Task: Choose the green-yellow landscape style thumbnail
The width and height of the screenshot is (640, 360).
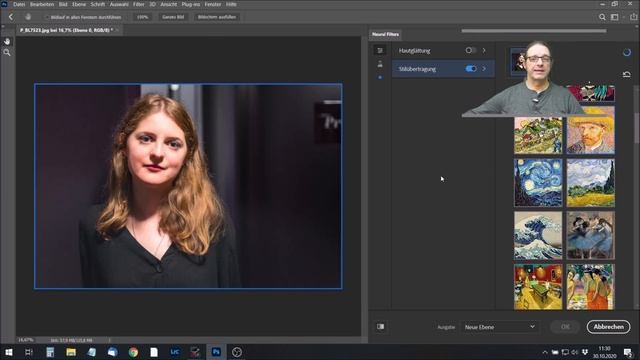Action: (538, 135)
